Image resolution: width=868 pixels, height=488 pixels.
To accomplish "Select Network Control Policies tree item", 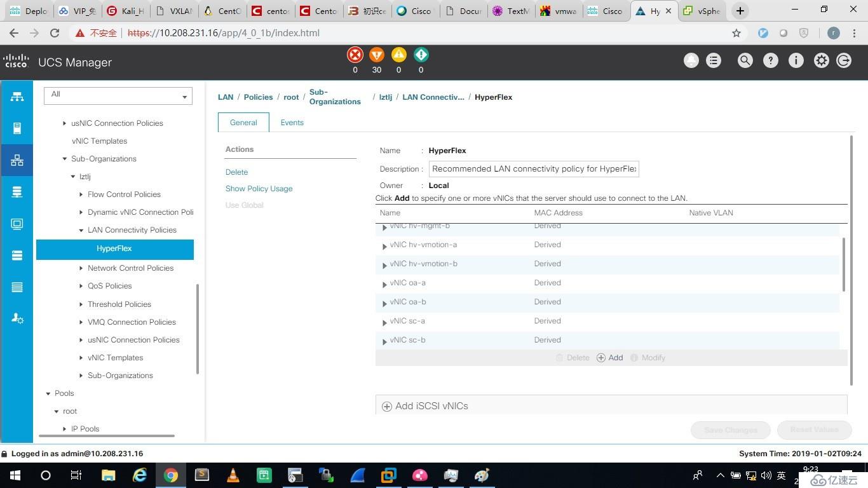I will pyautogui.click(x=130, y=268).
